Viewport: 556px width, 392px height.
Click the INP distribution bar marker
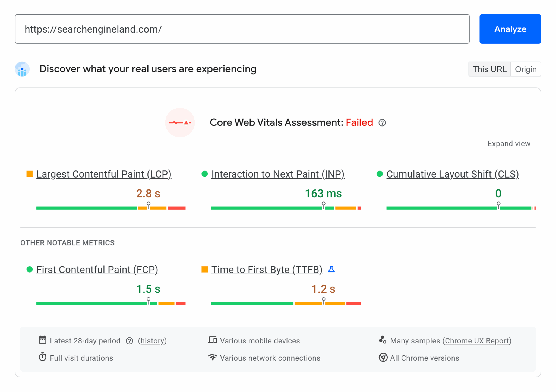click(324, 206)
